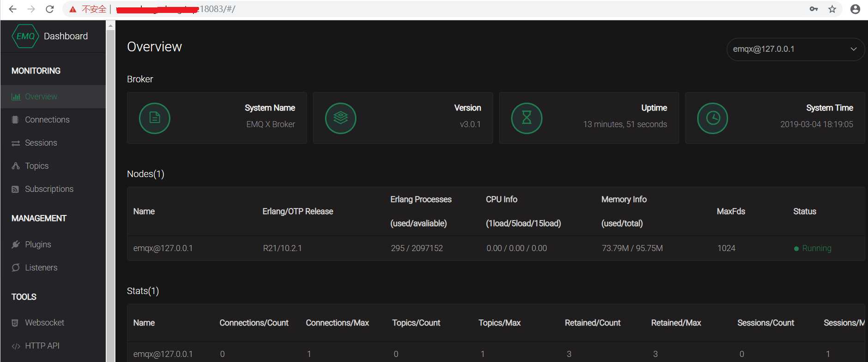Bookmark this page with star icon
The image size is (868, 362).
pos(832,9)
